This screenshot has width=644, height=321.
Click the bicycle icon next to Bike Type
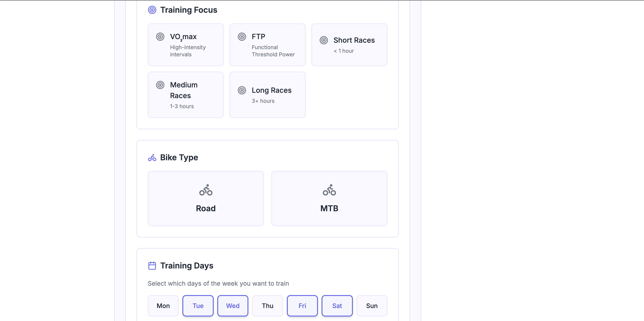(x=152, y=157)
